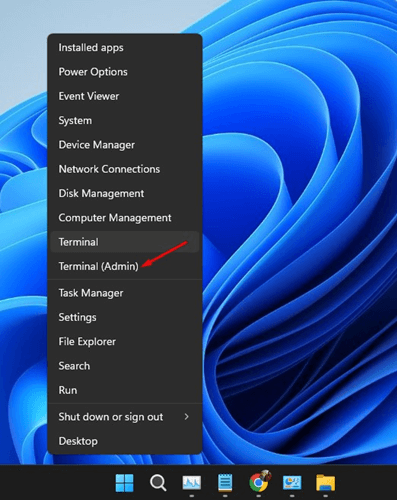Open Installed apps from the menu
The height and width of the screenshot is (500, 397).
pos(125,48)
